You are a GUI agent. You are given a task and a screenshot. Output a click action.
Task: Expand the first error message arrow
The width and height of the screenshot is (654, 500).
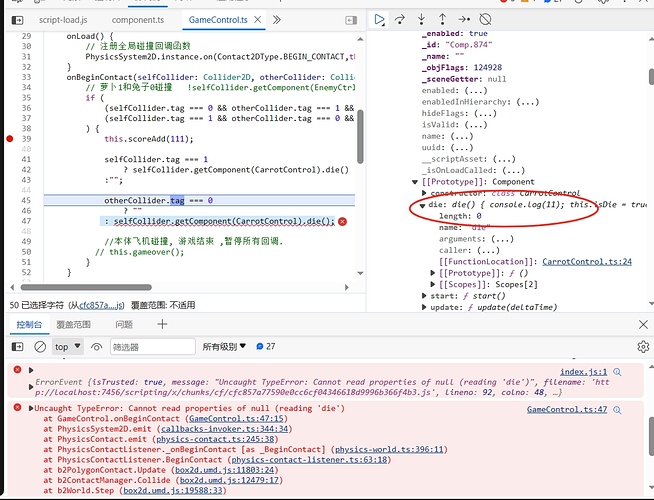pyautogui.click(x=31, y=370)
